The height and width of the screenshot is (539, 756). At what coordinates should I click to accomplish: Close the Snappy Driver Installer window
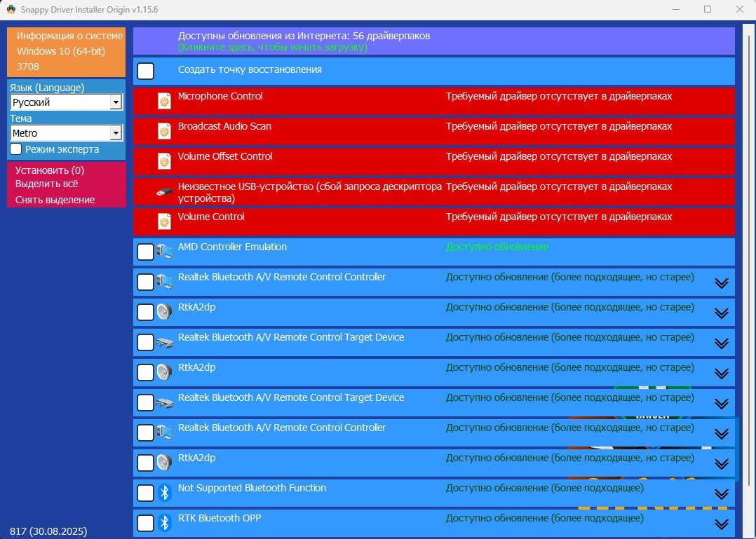click(740, 10)
